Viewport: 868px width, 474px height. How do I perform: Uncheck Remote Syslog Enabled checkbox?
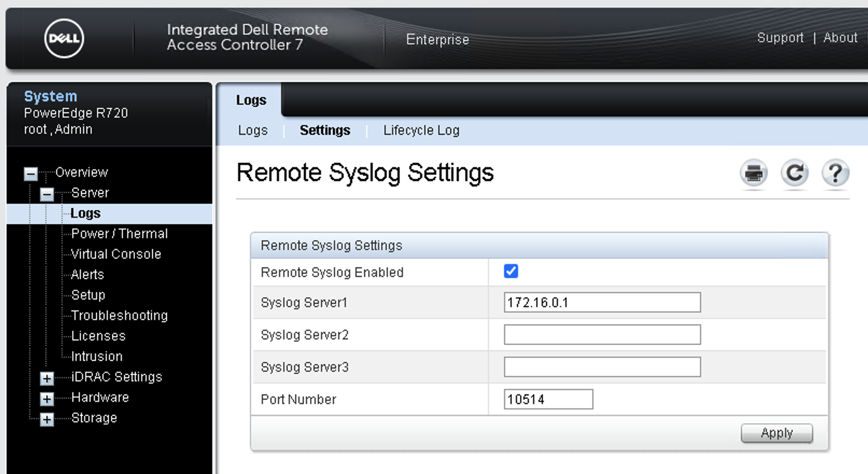pos(511,271)
